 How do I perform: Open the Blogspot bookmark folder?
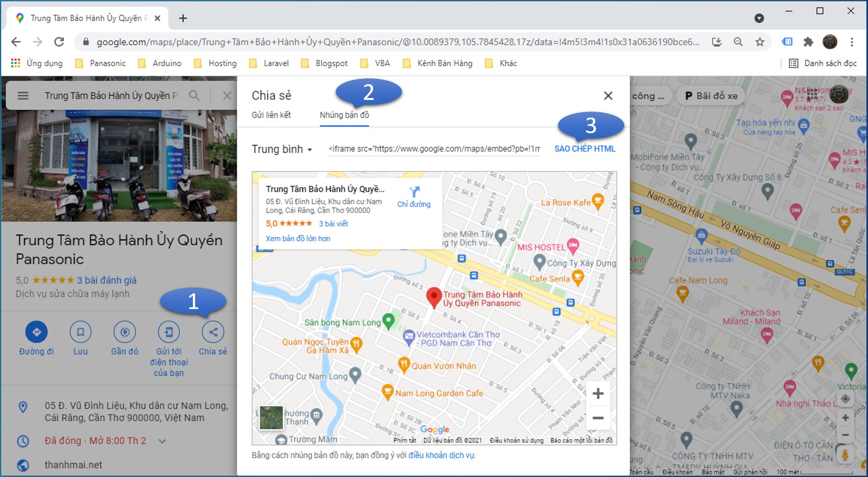(x=325, y=63)
